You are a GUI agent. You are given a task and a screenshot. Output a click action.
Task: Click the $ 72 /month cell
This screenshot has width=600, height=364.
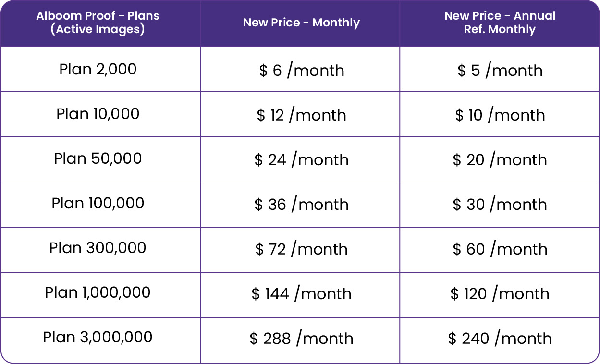[302, 249]
